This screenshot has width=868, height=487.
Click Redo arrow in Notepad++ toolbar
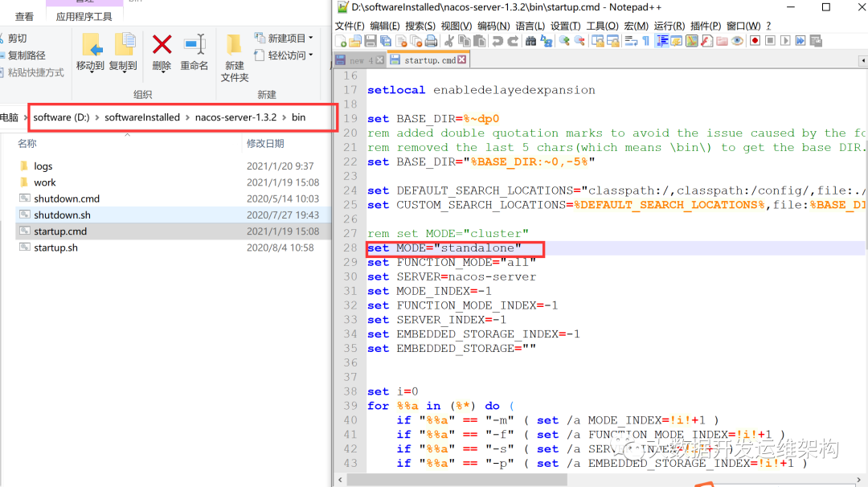pyautogui.click(x=513, y=41)
